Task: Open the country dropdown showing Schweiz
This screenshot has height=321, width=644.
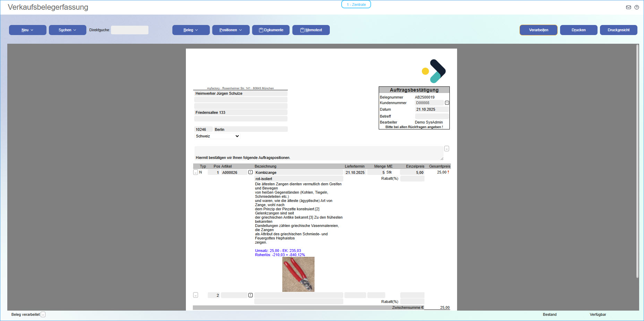Action: pyautogui.click(x=217, y=136)
